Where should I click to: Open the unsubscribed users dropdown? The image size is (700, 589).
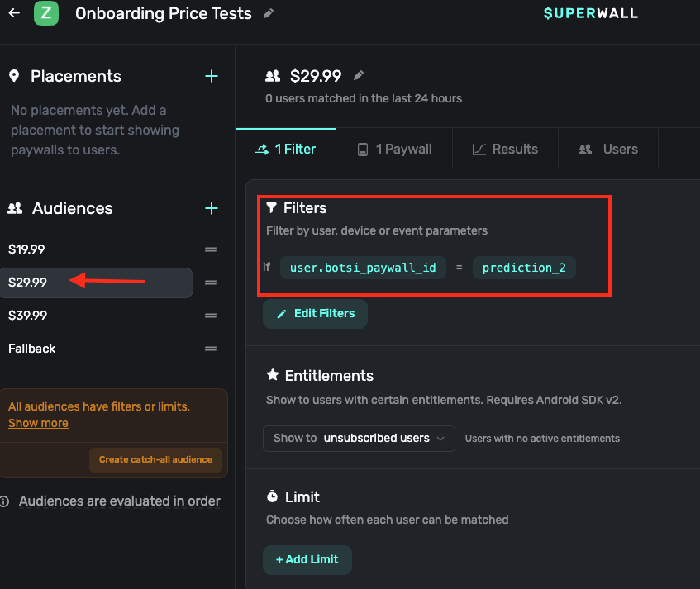(x=359, y=439)
